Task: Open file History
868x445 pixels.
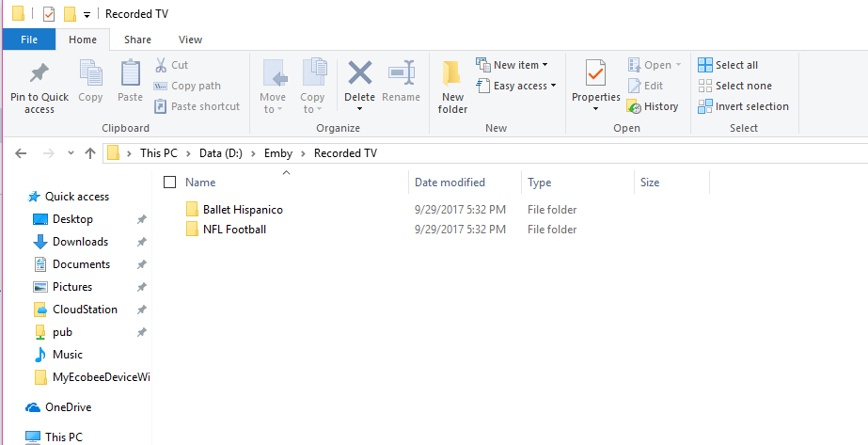Action: (653, 106)
